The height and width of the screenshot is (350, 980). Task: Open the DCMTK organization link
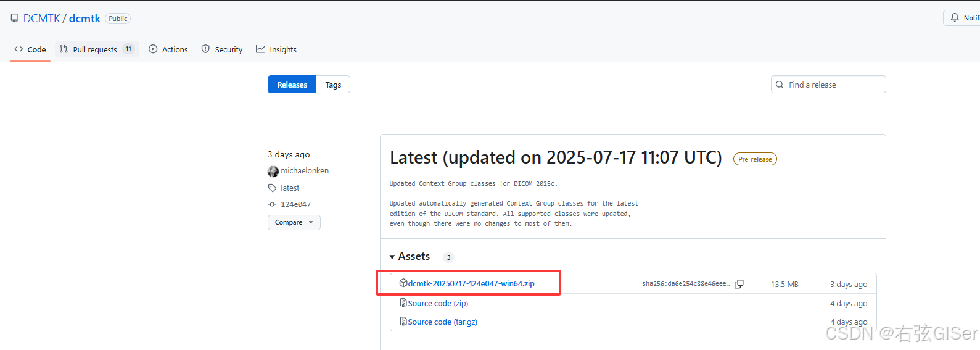[42, 19]
